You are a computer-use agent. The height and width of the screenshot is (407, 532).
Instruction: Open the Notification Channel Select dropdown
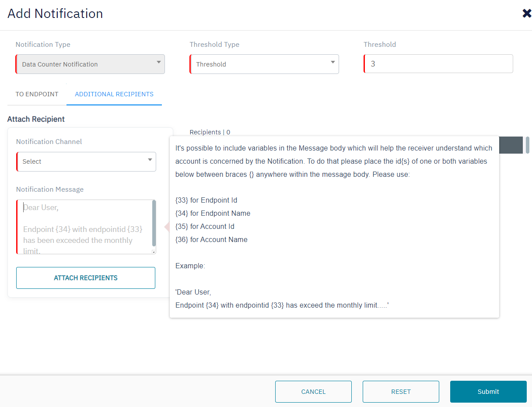click(x=87, y=161)
